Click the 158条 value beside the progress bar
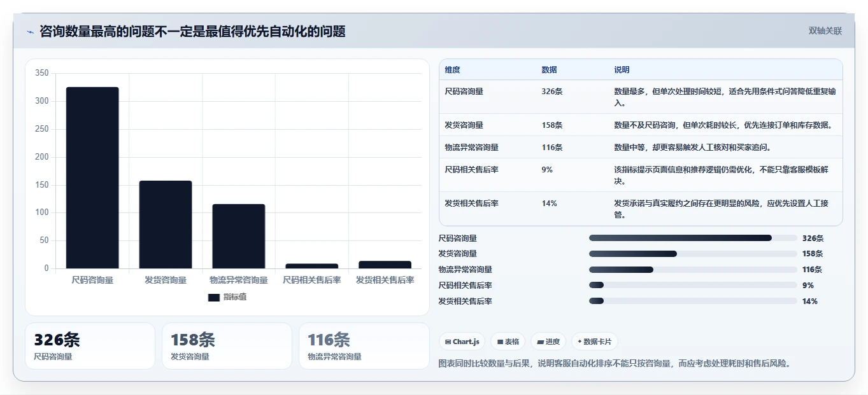The width and height of the screenshot is (868, 395). click(813, 254)
